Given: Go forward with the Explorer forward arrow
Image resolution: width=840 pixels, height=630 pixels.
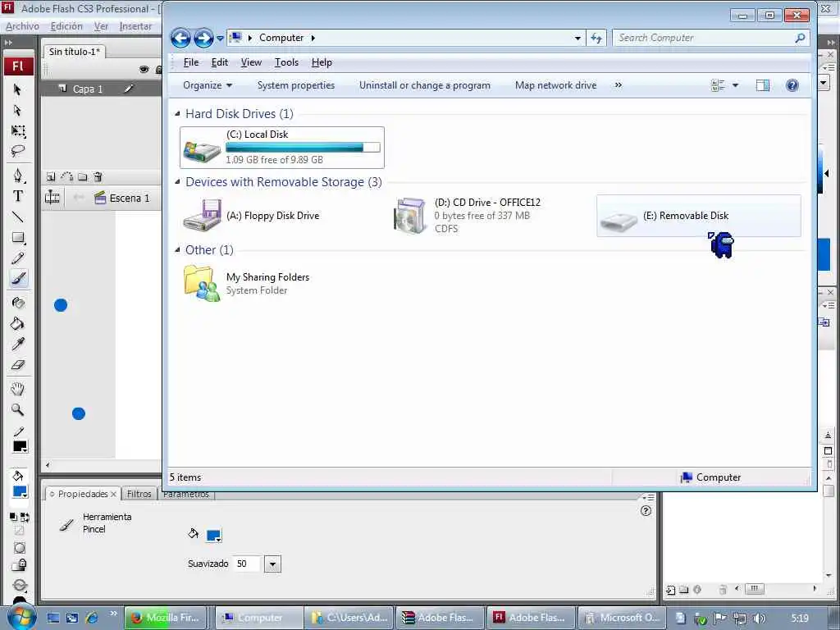Looking at the screenshot, I should (x=203, y=38).
